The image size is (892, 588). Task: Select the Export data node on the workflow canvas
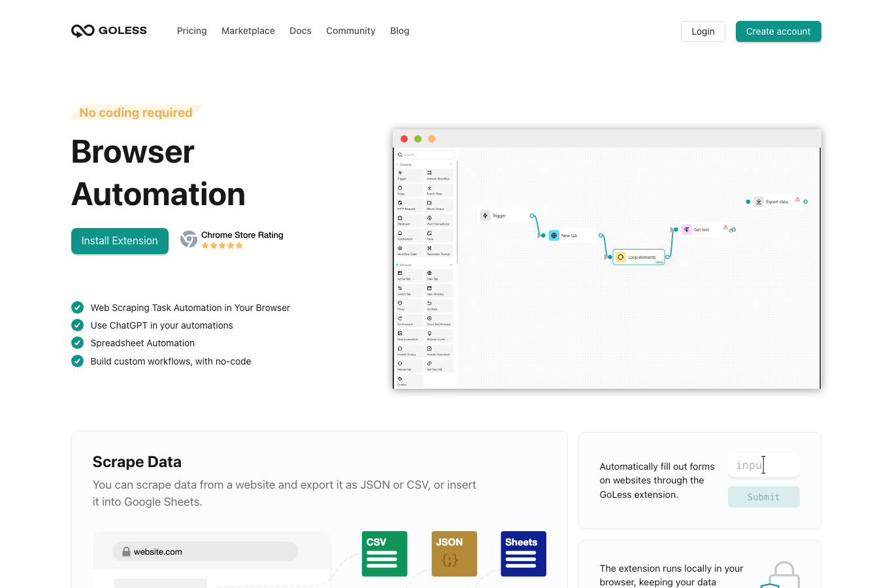click(778, 202)
